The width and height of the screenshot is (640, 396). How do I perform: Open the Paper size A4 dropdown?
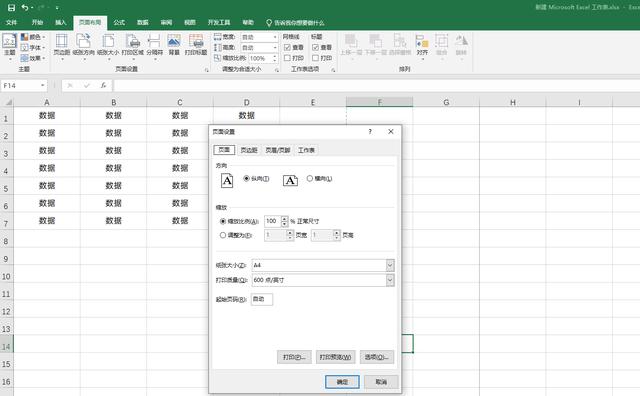(390, 265)
